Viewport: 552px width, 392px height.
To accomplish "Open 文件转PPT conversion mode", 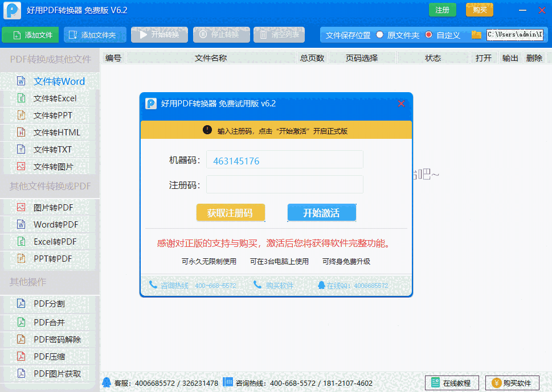I will [x=52, y=115].
